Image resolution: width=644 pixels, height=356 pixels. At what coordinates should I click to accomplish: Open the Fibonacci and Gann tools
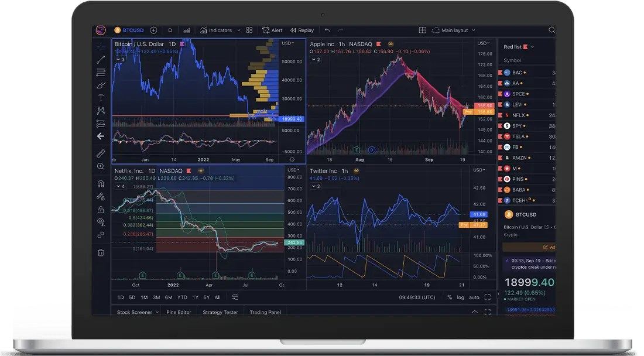[x=101, y=72]
